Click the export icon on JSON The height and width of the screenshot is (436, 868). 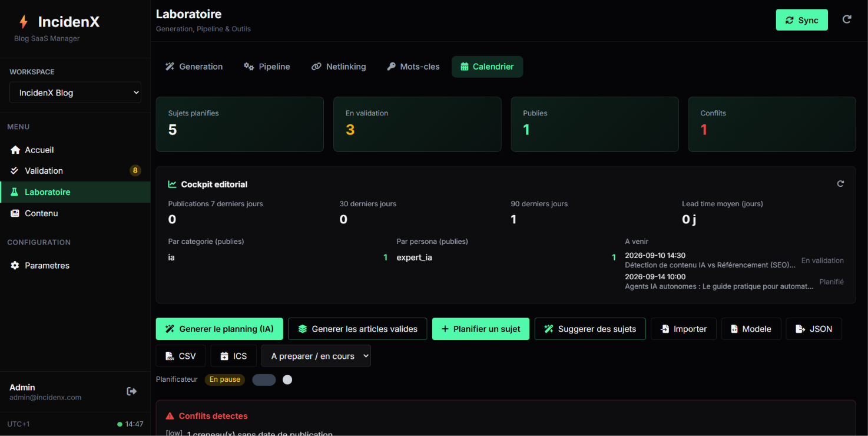click(800, 329)
